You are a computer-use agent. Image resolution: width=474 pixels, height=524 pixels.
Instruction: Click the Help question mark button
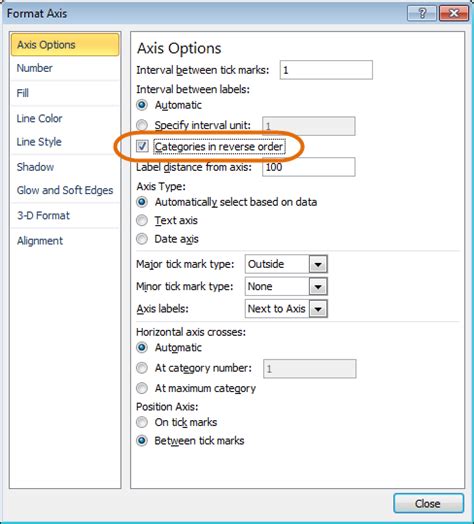coord(422,13)
